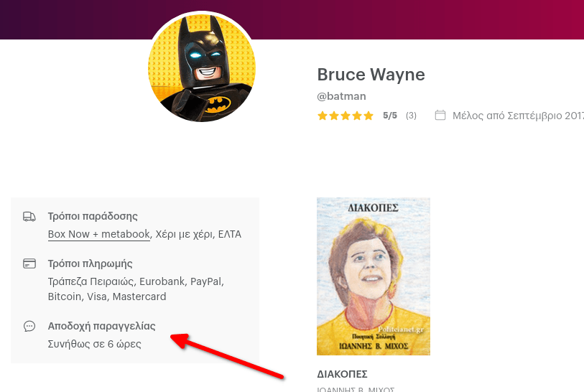Screen dimensions: 584x392
Task: Click the calendar icon beside member date
Action: click(x=440, y=115)
